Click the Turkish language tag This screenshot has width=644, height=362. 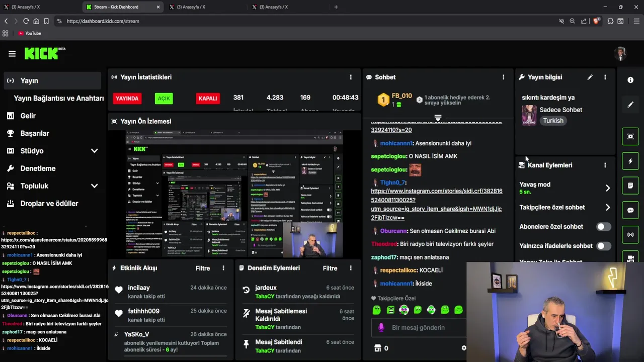553,121
